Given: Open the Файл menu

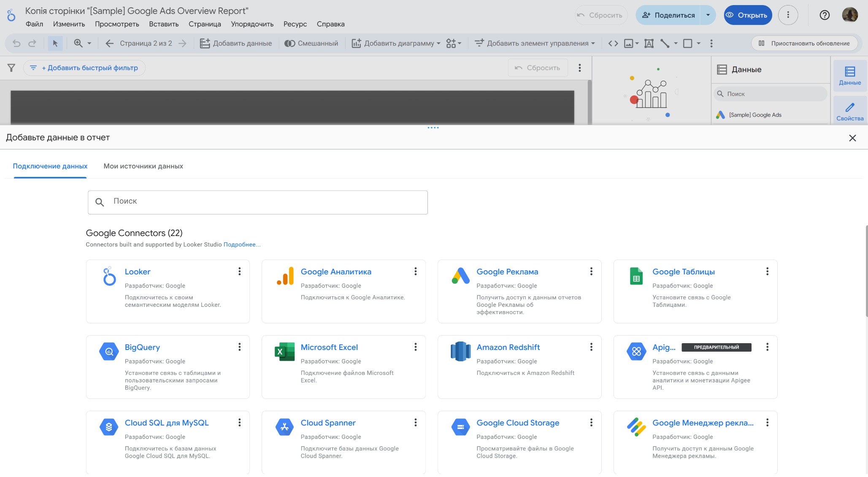Looking at the screenshot, I should coord(34,24).
